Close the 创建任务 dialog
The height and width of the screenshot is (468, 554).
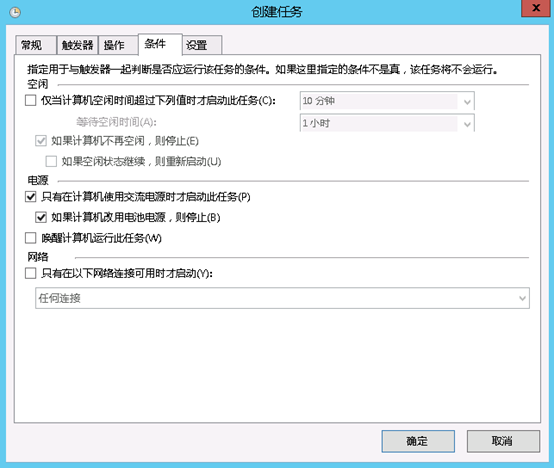click(536, 8)
